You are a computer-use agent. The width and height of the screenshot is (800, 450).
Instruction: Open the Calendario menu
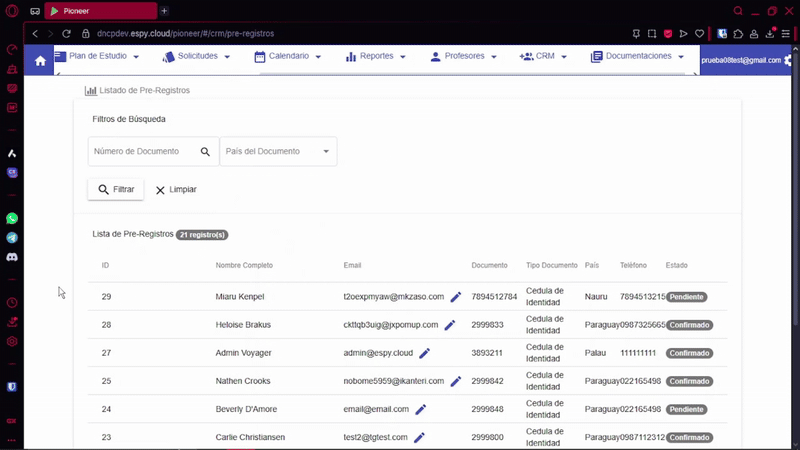tap(287, 57)
